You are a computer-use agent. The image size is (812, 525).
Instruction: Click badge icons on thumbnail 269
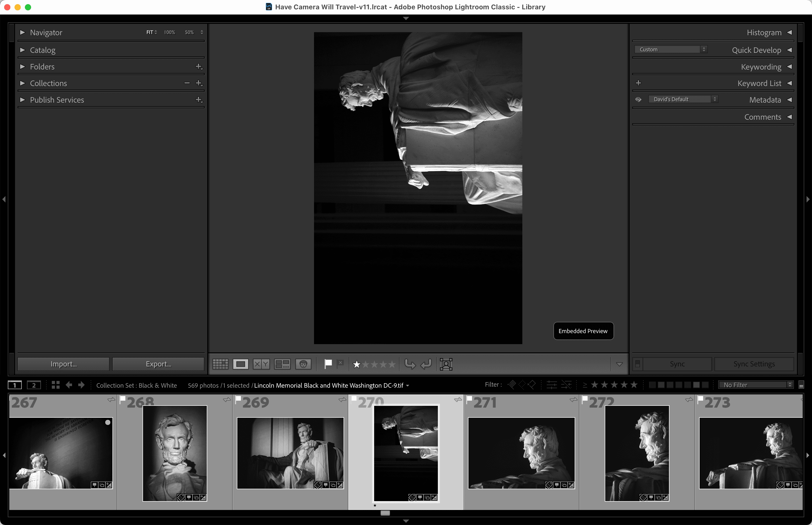[328, 485]
